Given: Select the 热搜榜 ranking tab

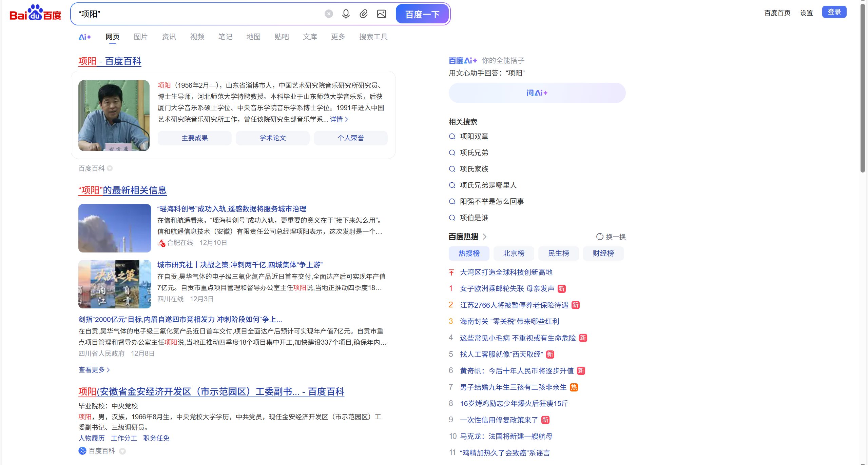Looking at the screenshot, I should [469, 253].
